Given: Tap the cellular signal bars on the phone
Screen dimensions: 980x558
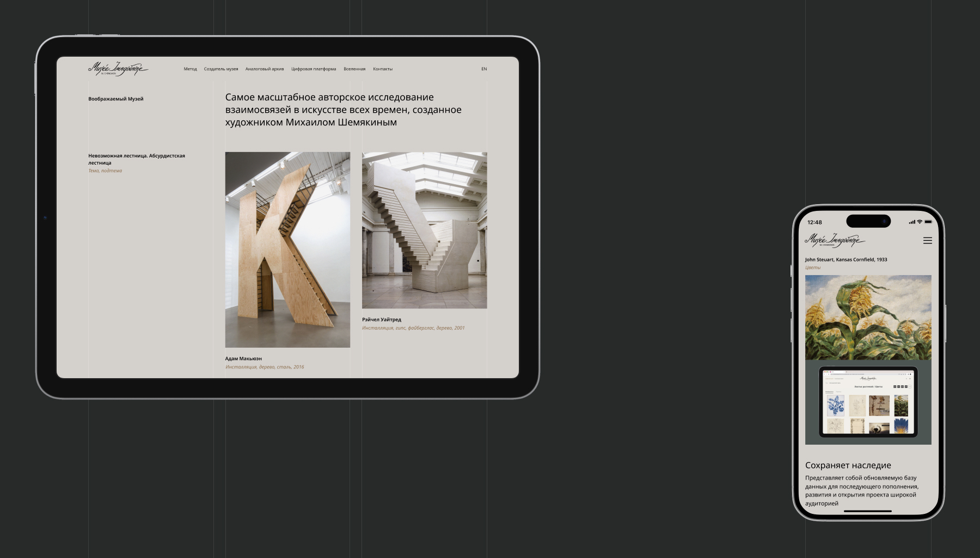Looking at the screenshot, I should tap(912, 222).
